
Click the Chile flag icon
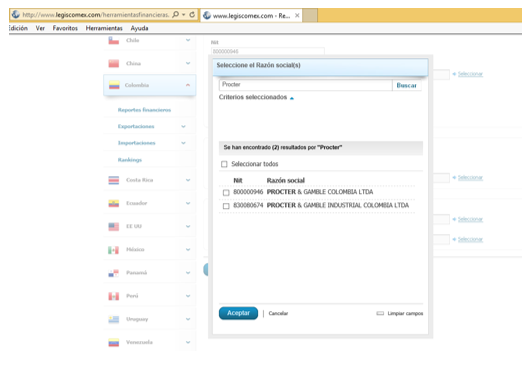[114, 41]
